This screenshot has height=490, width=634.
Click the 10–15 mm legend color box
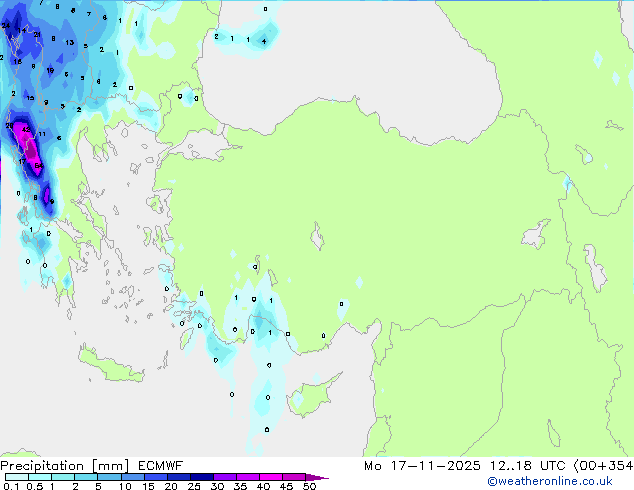(132, 477)
